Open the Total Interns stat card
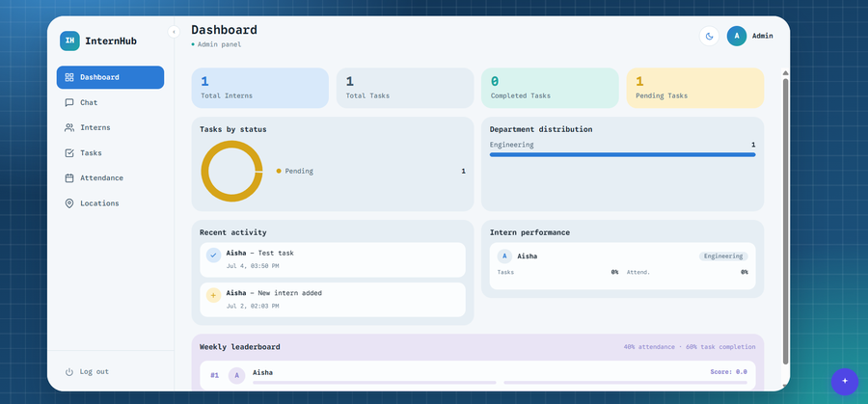868x404 pixels. 260,88
